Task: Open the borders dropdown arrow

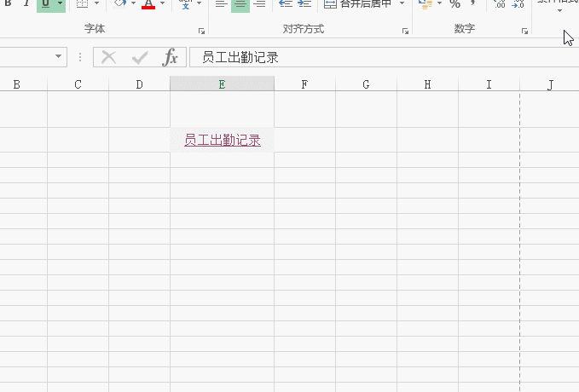Action: coord(96,3)
